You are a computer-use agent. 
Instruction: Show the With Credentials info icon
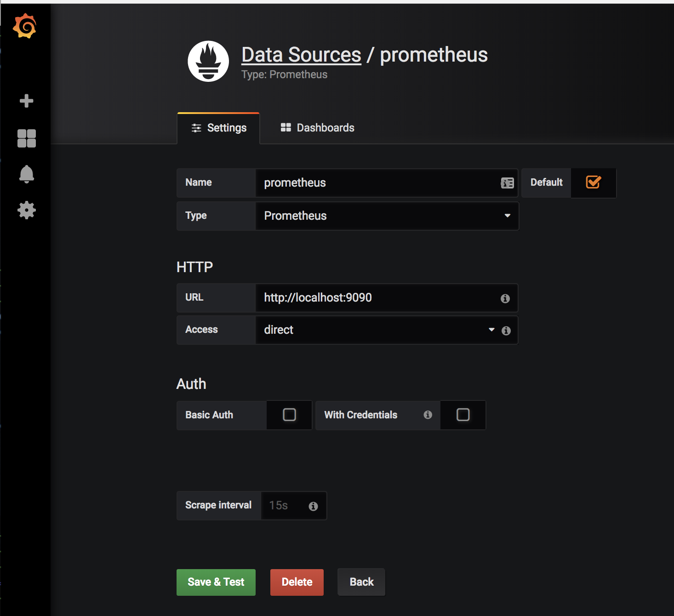pos(428,415)
